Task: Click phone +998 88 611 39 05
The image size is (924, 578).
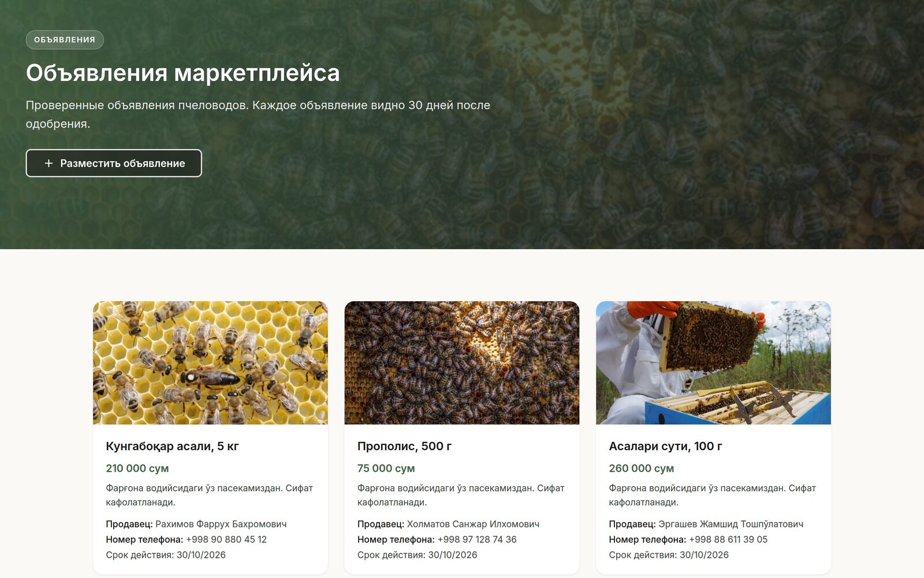Action: (728, 539)
